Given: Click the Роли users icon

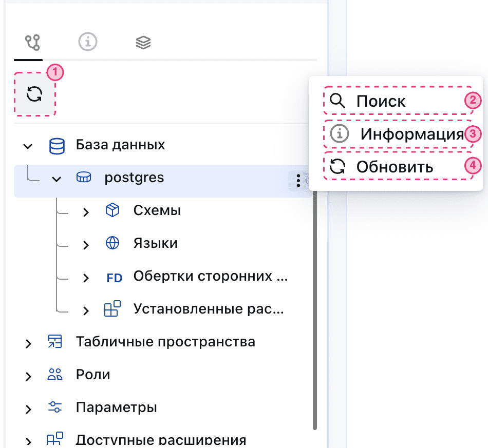Looking at the screenshot, I should click(55, 375).
